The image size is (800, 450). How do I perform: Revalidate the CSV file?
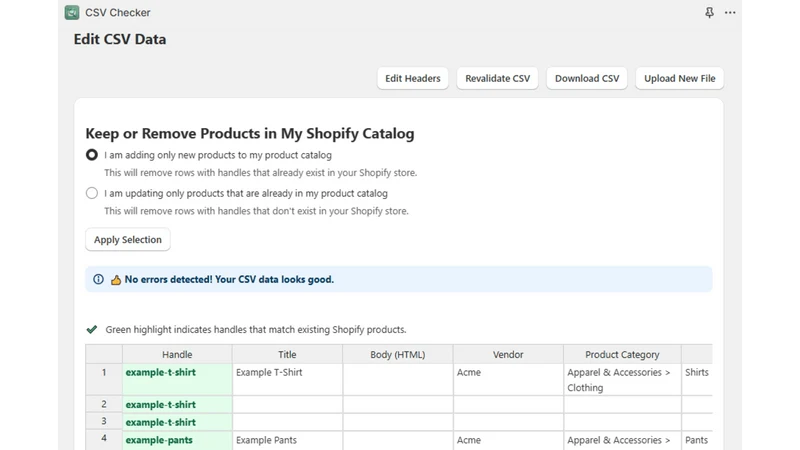pos(497,78)
